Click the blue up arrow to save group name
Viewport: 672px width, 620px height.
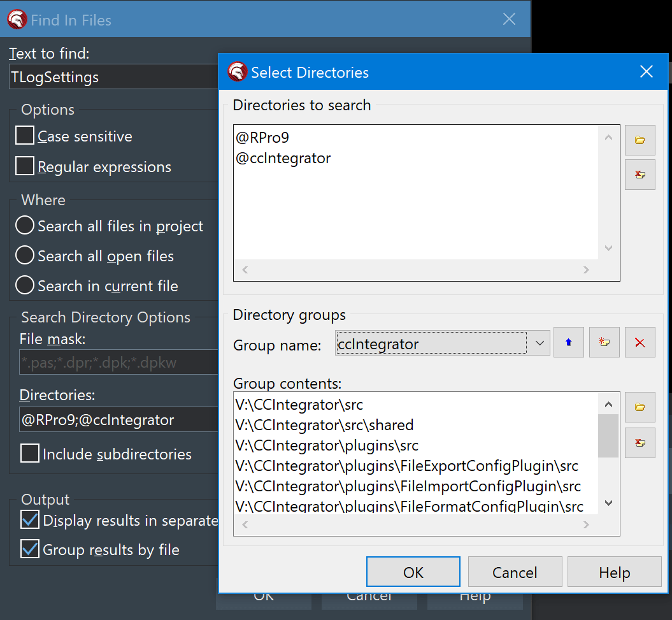point(568,342)
